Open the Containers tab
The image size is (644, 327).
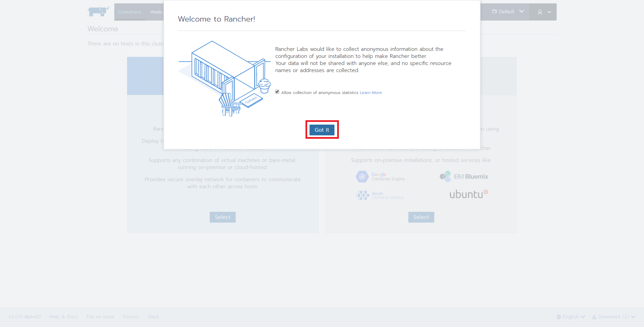[x=129, y=12]
